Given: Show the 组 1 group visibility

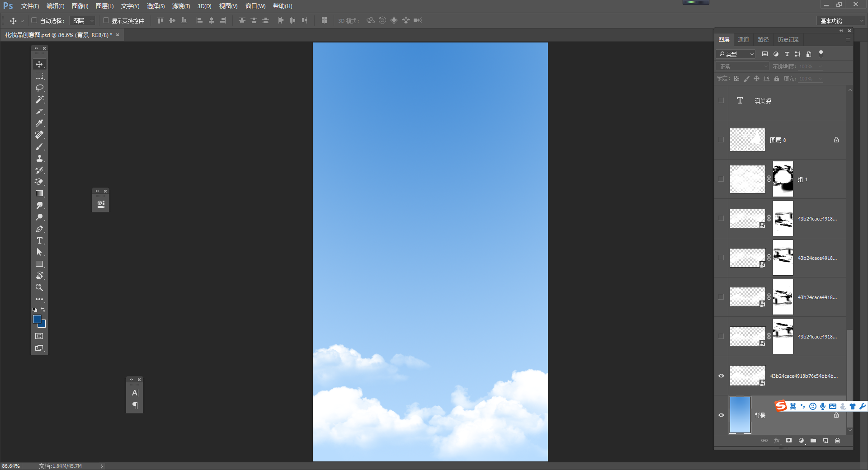Looking at the screenshot, I should tap(721, 179).
